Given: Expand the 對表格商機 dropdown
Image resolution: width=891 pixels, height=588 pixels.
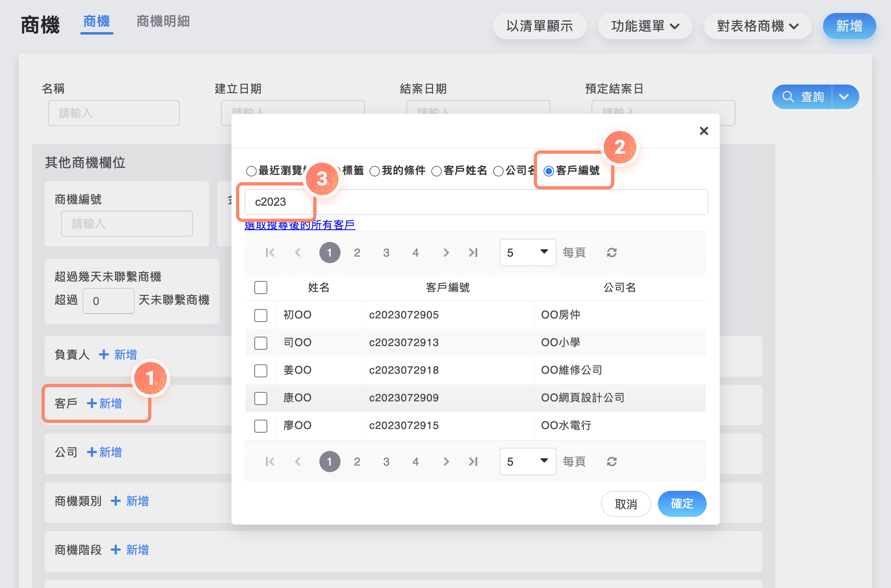Looking at the screenshot, I should pyautogui.click(x=757, y=26).
